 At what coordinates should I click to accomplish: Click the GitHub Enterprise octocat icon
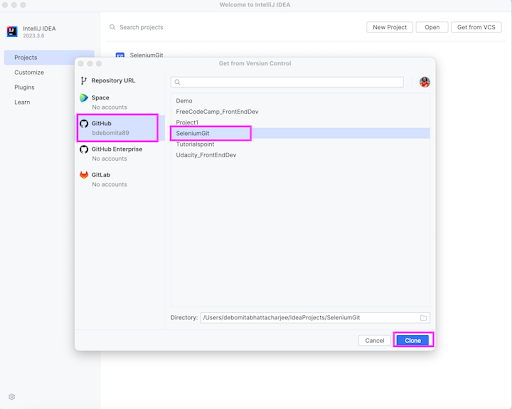84,149
